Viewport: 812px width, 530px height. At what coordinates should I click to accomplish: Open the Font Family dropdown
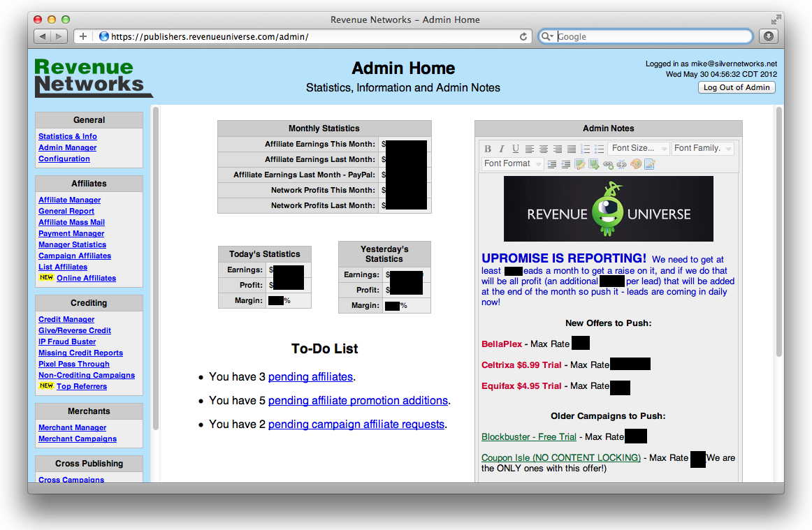tap(702, 148)
